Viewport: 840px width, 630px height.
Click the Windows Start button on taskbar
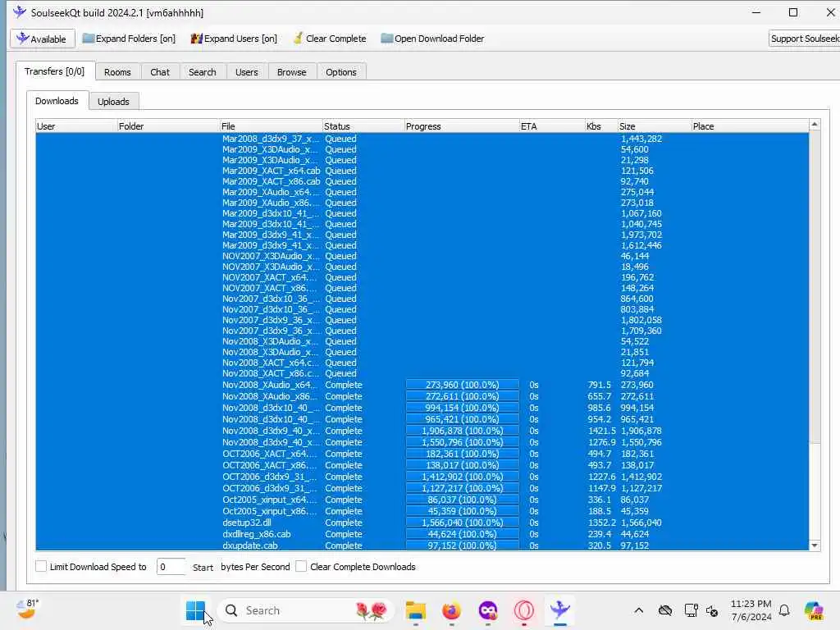pyautogui.click(x=195, y=610)
